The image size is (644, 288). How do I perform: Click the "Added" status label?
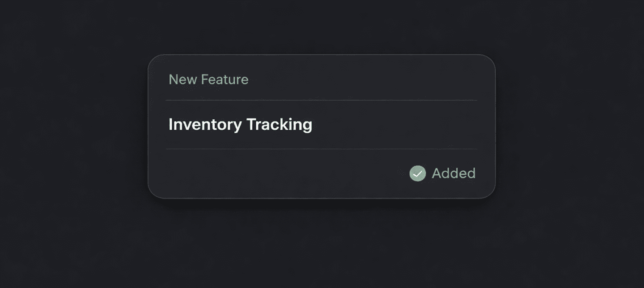point(453,174)
